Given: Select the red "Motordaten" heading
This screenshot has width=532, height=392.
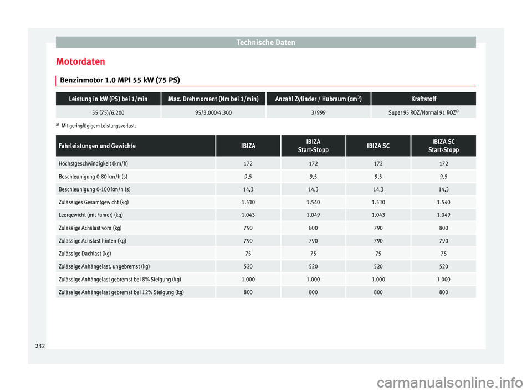Looking at the screenshot, I should tap(80, 61).
